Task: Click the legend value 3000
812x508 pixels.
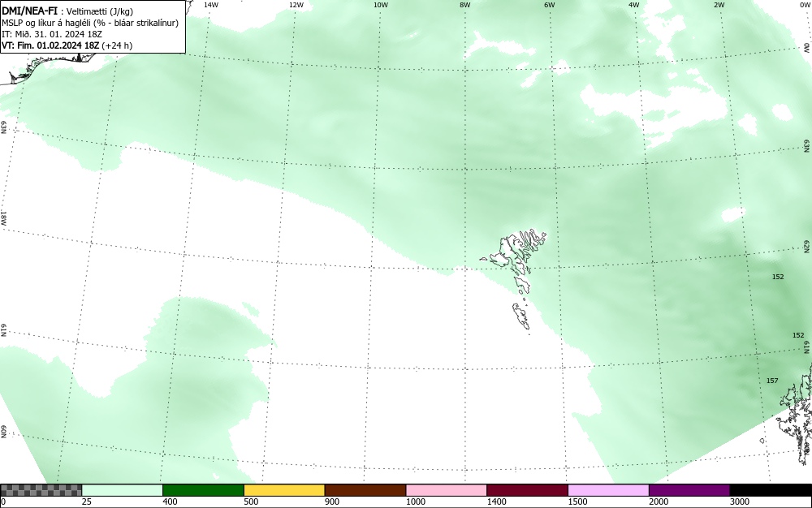Action: [740, 502]
